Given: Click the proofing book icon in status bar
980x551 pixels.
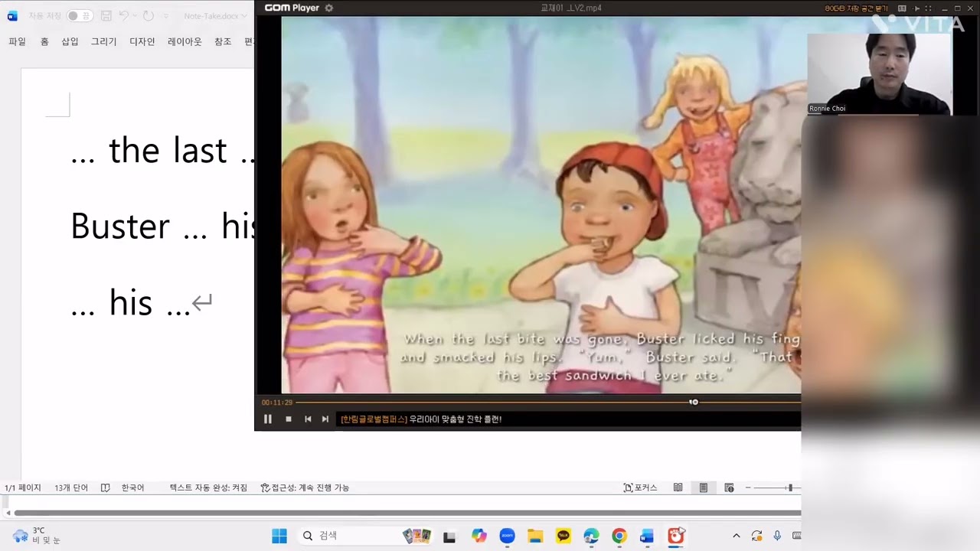Looking at the screenshot, I should point(106,487).
